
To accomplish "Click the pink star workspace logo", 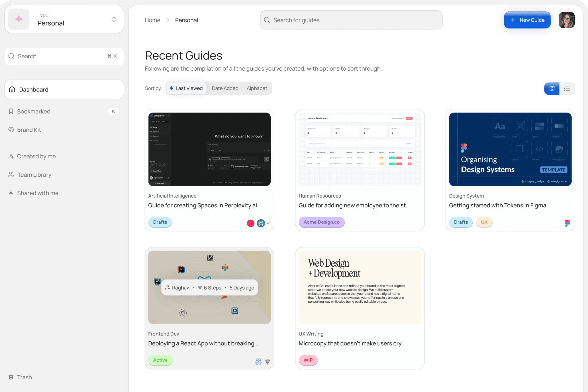I will pos(19,19).
